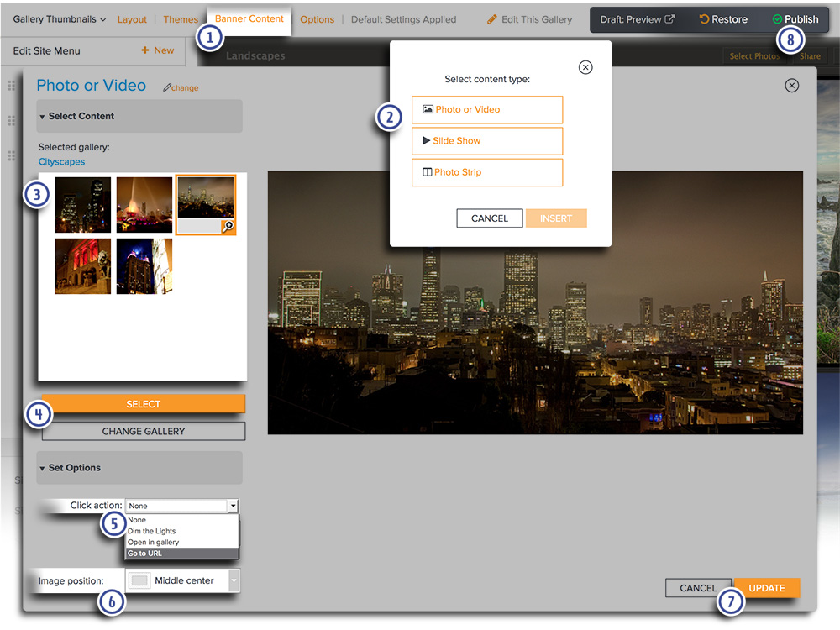This screenshot has width=840, height=630.
Task: Click the pencil icon beside Edit This Gallery
Action: (x=491, y=19)
